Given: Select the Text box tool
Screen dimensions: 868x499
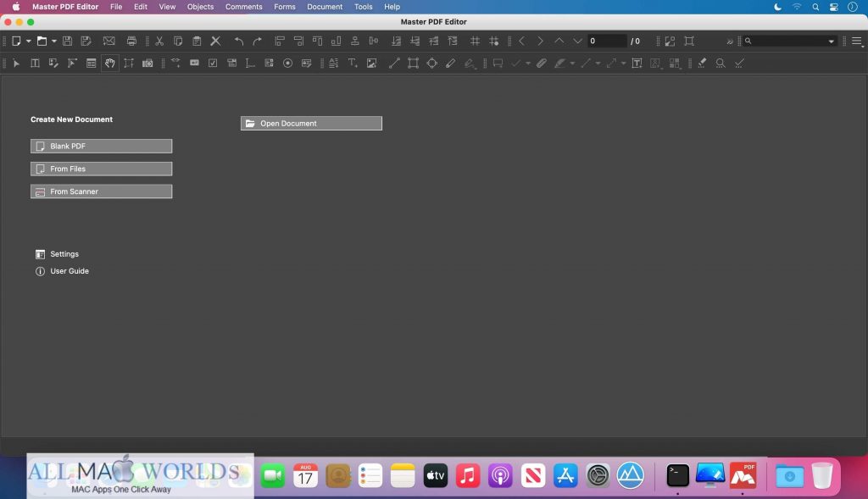Looking at the screenshot, I should tap(637, 63).
